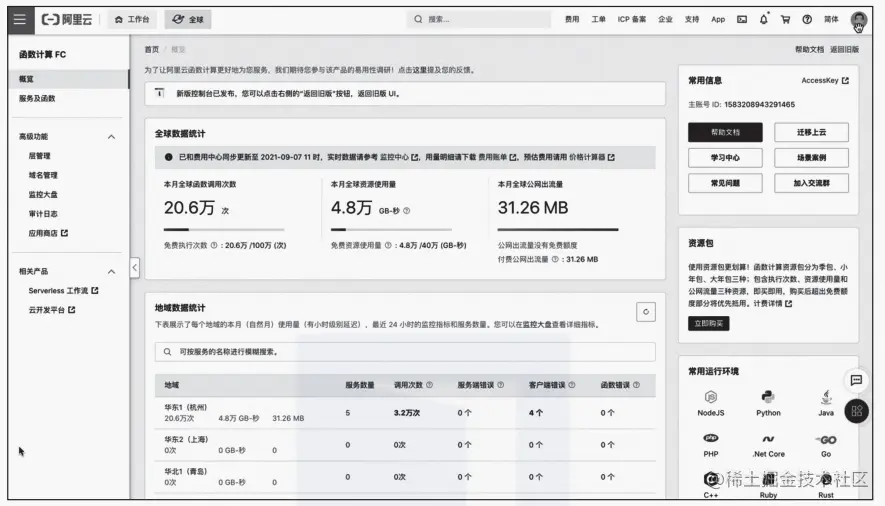Open the notification bell
Image resolution: width=885 pixels, height=506 pixels.
[x=764, y=19]
